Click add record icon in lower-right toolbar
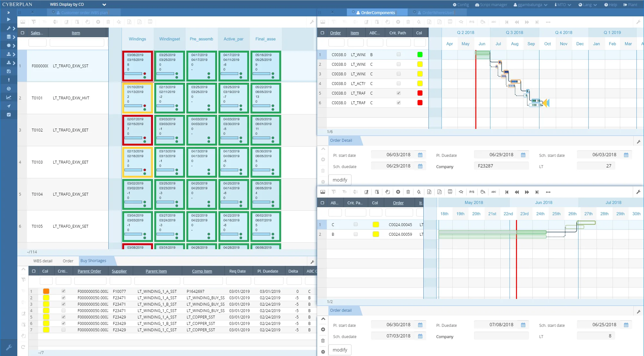This screenshot has width=644, height=356. point(398,192)
